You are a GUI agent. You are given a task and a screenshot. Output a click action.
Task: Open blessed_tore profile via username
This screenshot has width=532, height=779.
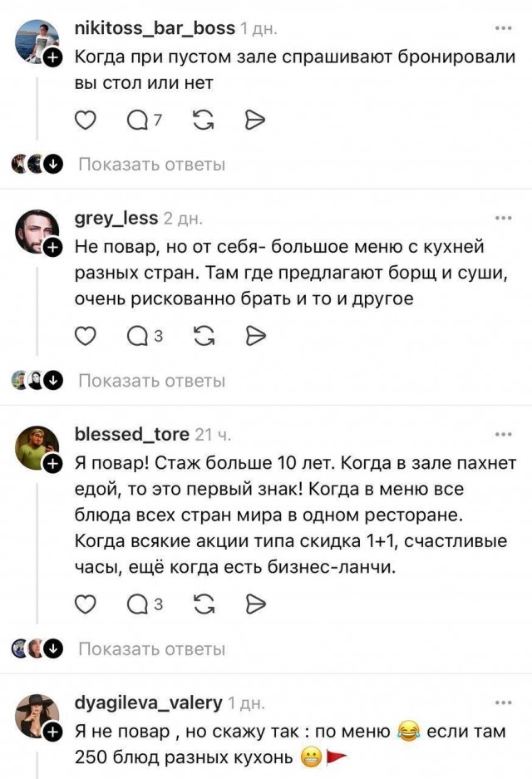[131, 434]
